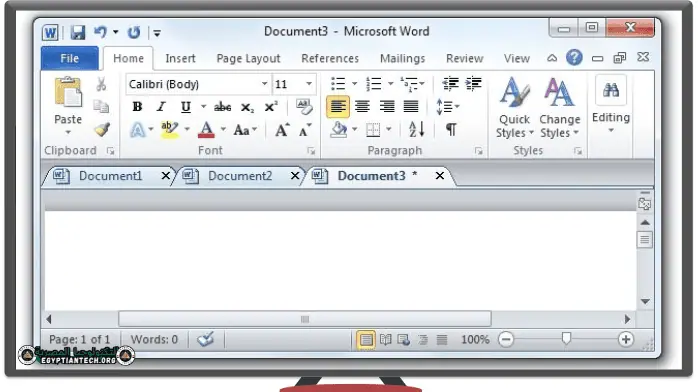Shrink font size with small A

(305, 130)
